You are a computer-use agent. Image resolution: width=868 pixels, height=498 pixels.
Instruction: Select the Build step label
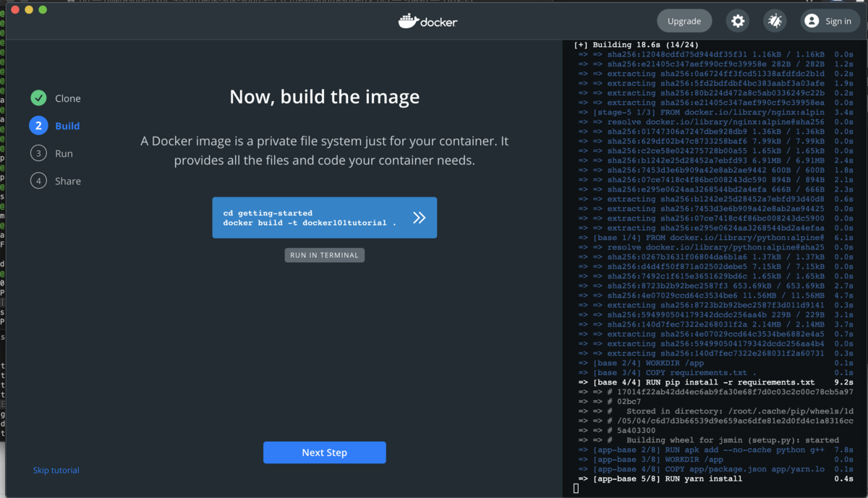[67, 126]
